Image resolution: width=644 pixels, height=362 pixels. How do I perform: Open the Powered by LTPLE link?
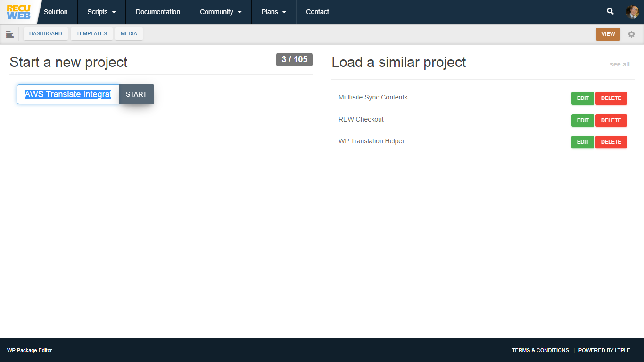604,350
